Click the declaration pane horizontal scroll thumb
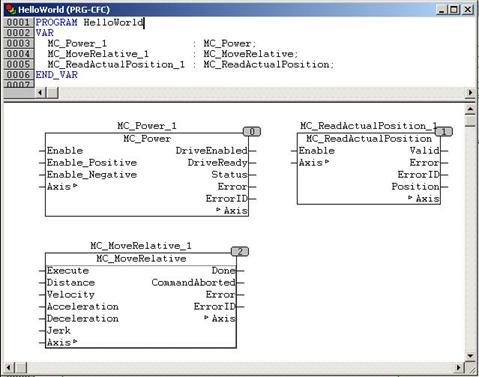Screen dimensions: 479x377 click(52, 92)
